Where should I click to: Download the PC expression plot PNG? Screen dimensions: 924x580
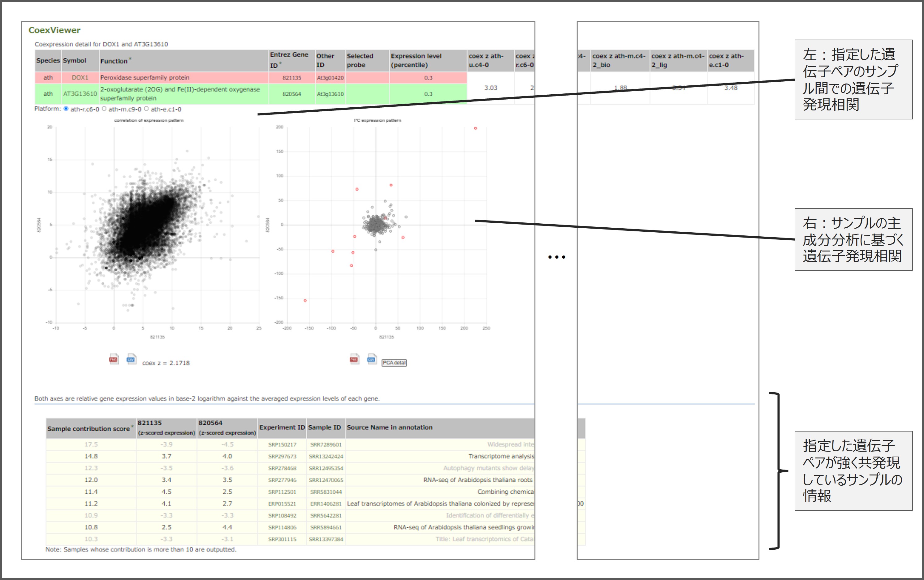(354, 359)
